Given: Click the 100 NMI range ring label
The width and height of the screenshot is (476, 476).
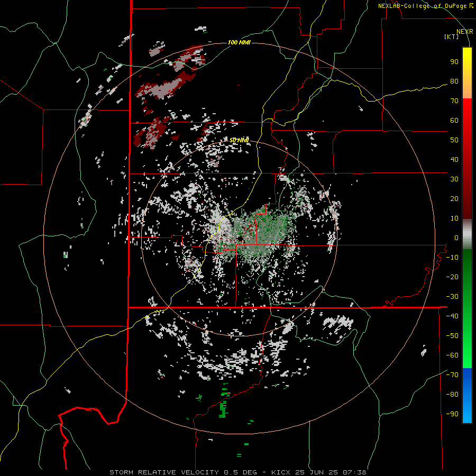Looking at the screenshot, I should tap(239, 42).
